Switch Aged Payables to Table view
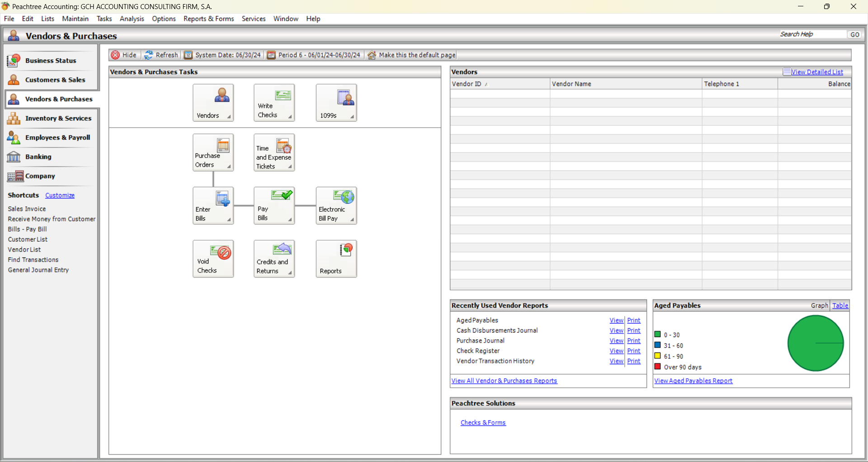Viewport: 868px width, 462px height. (840, 305)
